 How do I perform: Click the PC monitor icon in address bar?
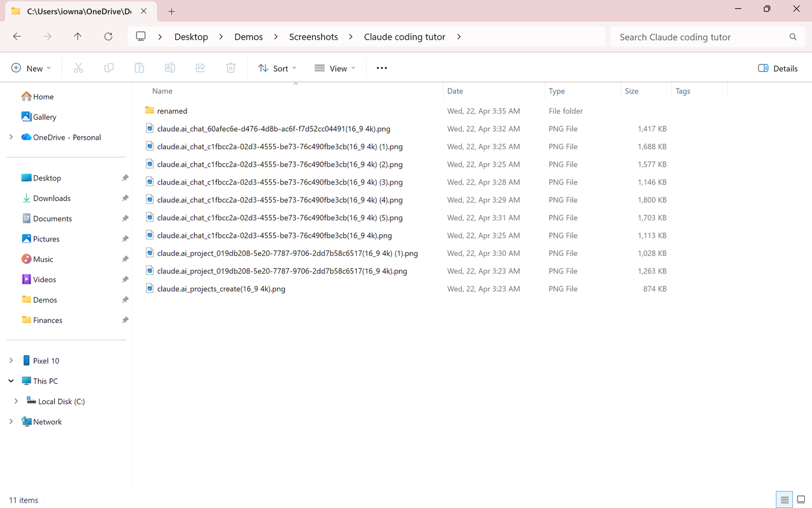click(141, 37)
